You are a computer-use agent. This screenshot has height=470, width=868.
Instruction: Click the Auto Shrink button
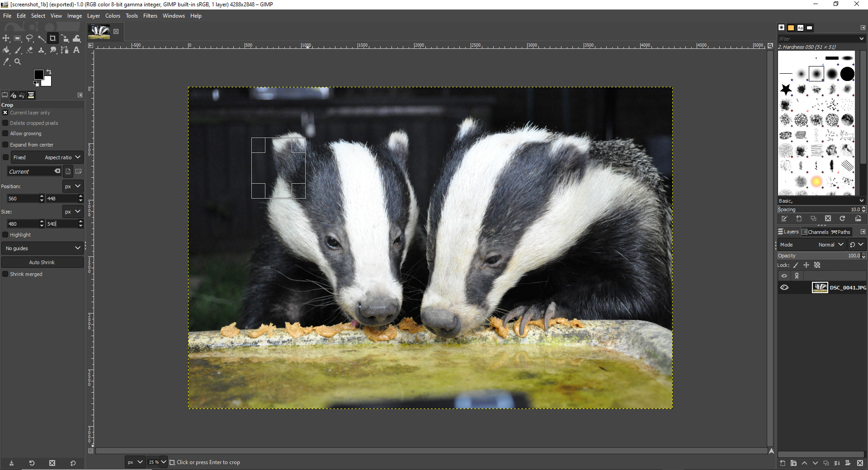(42, 262)
